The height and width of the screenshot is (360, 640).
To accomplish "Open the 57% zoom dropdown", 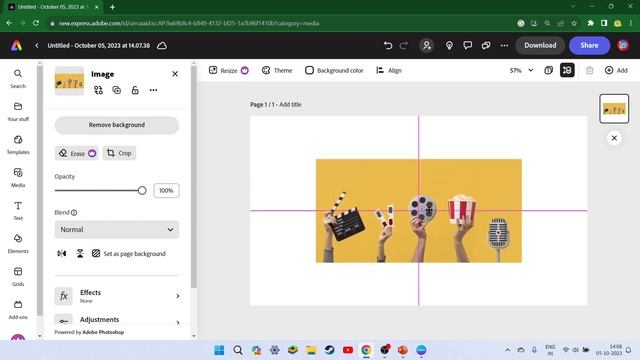I will 521,70.
